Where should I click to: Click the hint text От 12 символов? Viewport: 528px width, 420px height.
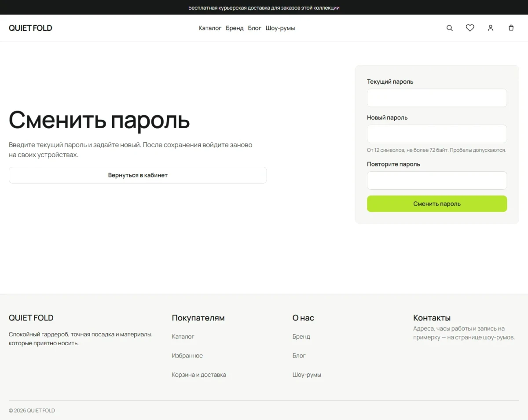click(436, 150)
